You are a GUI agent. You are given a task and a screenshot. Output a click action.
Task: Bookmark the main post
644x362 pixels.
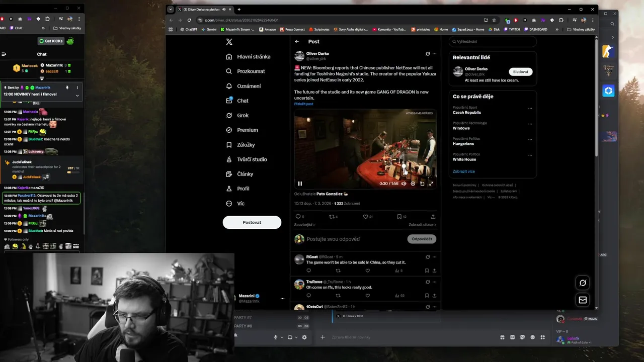coord(399,217)
